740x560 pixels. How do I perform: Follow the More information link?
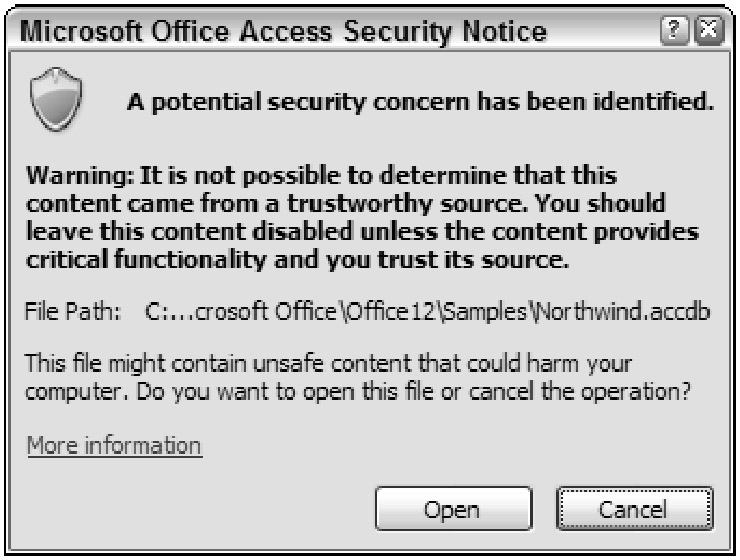[x=114, y=445]
